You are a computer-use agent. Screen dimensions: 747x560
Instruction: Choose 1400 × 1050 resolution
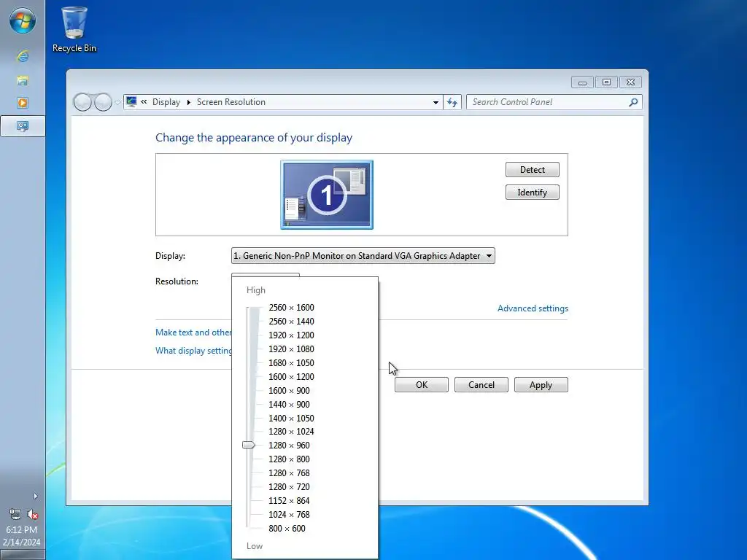pos(291,418)
